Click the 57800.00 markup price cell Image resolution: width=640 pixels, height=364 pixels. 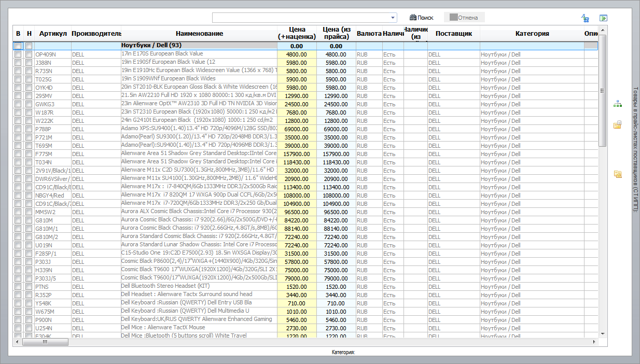(x=297, y=261)
